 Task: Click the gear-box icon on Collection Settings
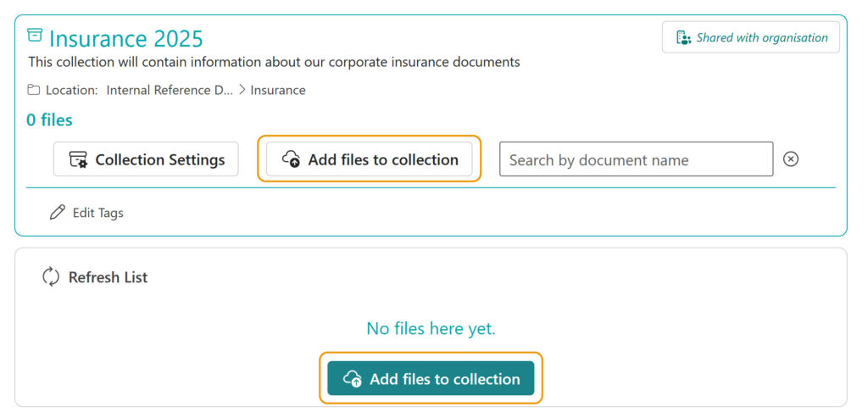[78, 159]
